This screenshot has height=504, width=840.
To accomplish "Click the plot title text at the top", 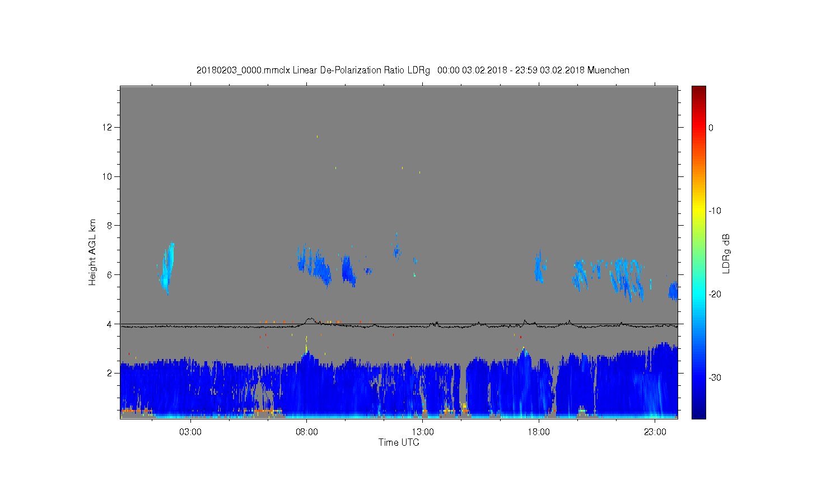I will tap(413, 71).
